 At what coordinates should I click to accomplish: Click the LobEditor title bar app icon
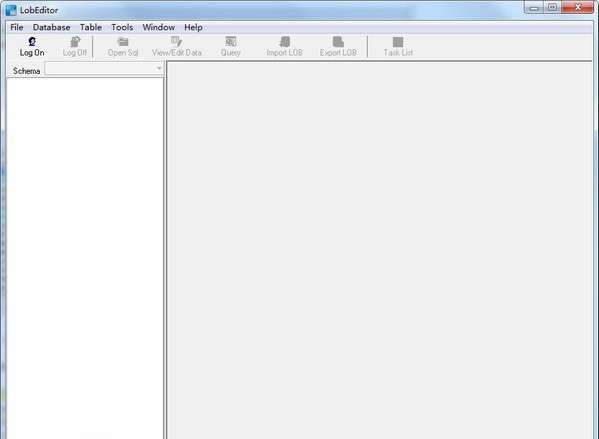point(11,10)
